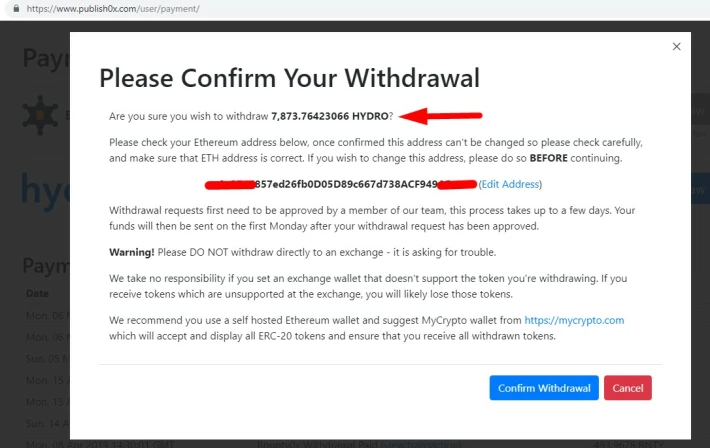Click the bold BEFORE word in the notice

tap(548, 158)
